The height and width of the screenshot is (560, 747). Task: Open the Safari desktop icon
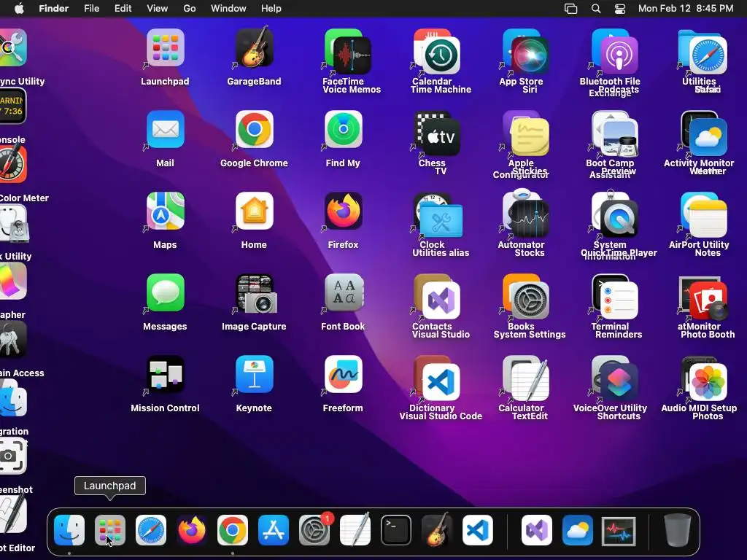coord(708,55)
